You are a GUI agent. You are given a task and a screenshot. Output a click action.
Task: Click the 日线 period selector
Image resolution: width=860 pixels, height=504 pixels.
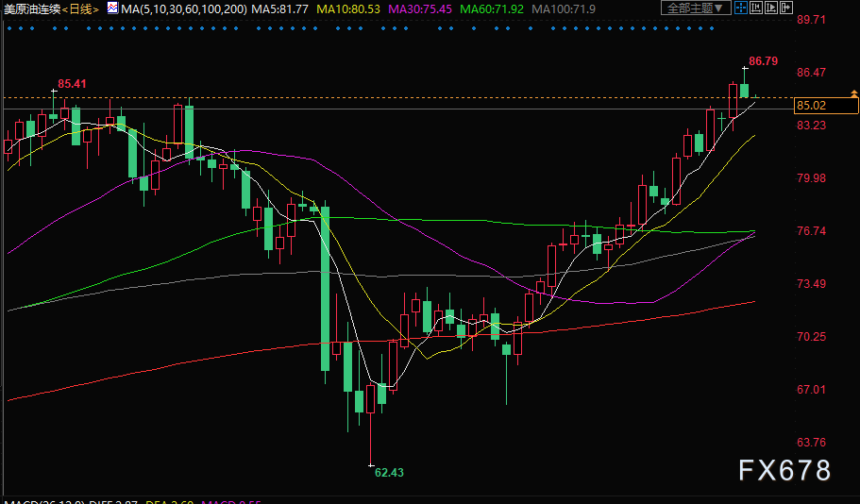tap(80, 8)
